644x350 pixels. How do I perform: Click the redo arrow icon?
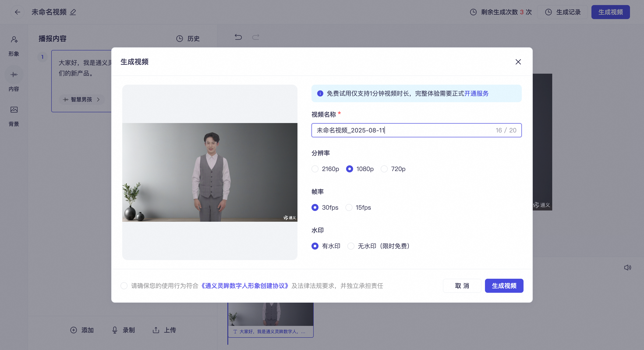(x=255, y=37)
